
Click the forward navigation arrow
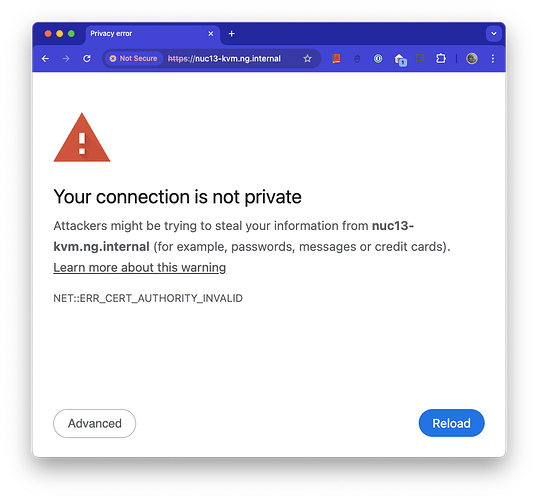point(66,59)
